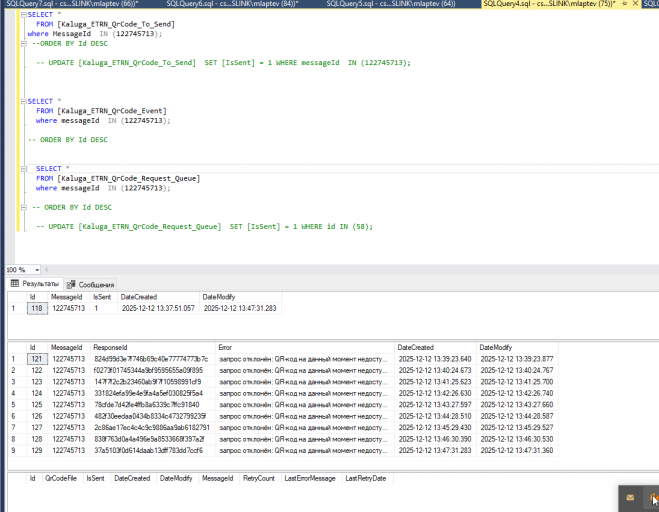659x512 pixels.
Task: Pin the SQLQuery4.sql tab
Action: pyautogui.click(x=625, y=3)
